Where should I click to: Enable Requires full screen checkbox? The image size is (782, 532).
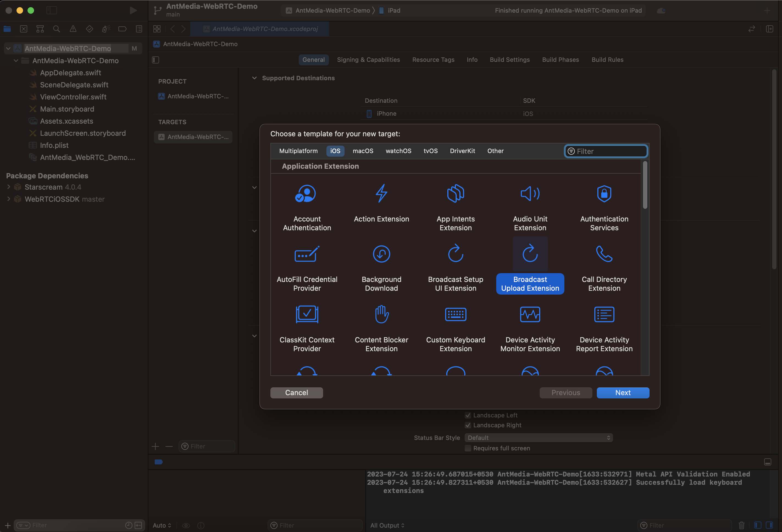[468, 448]
